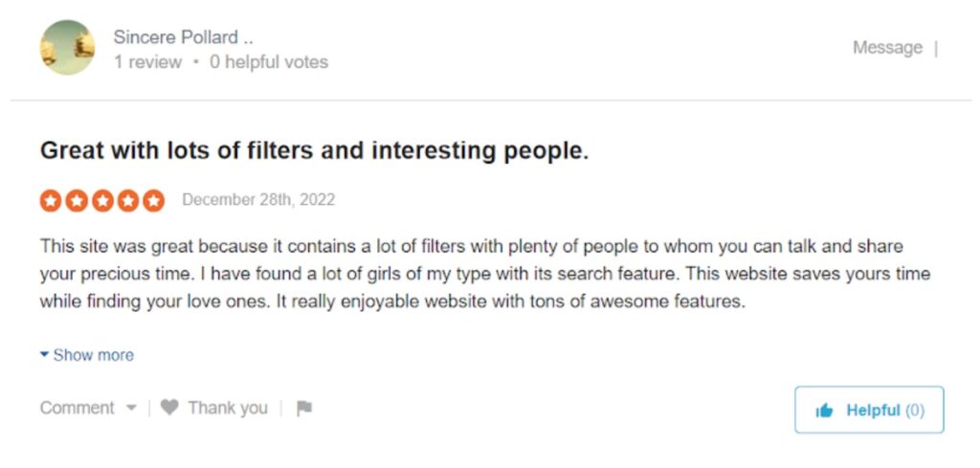Screen dimensions: 980x468
Task: Click the Thank you text
Action: [228, 408]
